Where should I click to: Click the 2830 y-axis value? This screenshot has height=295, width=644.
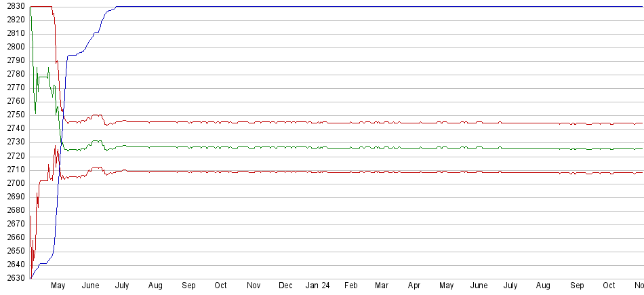(x=16, y=6)
